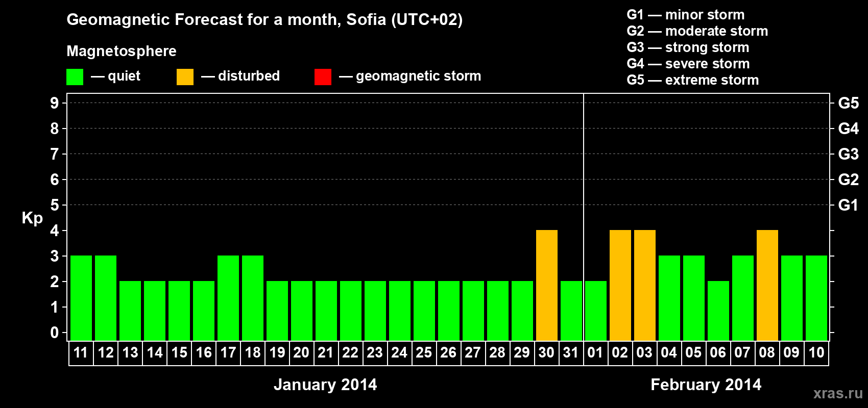Image resolution: width=868 pixels, height=408 pixels.
Task: Select the green bar for January 17
Action: [x=228, y=298]
